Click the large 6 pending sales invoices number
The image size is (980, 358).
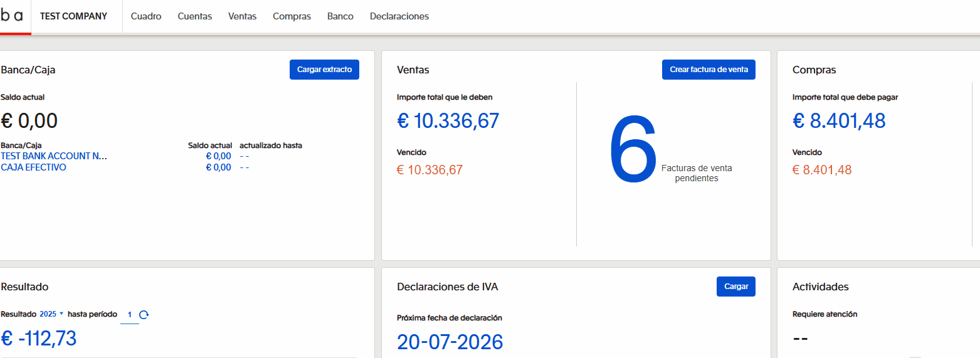632,150
